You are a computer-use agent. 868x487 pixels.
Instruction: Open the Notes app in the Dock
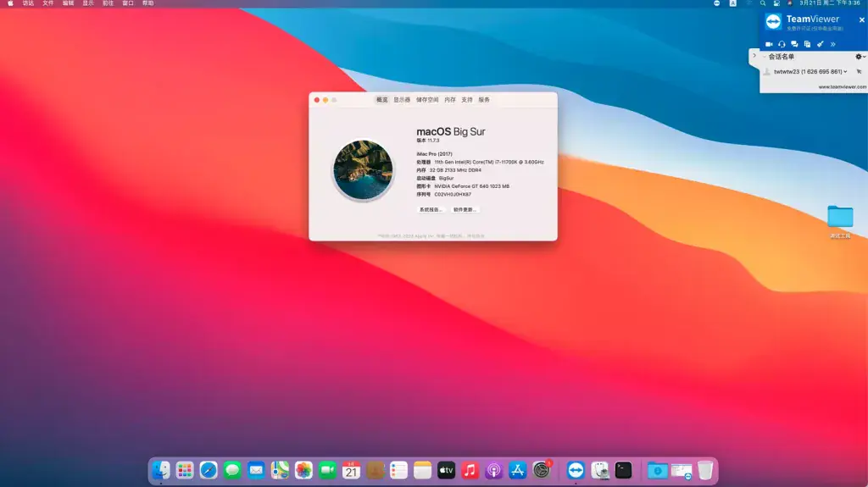[x=422, y=470]
